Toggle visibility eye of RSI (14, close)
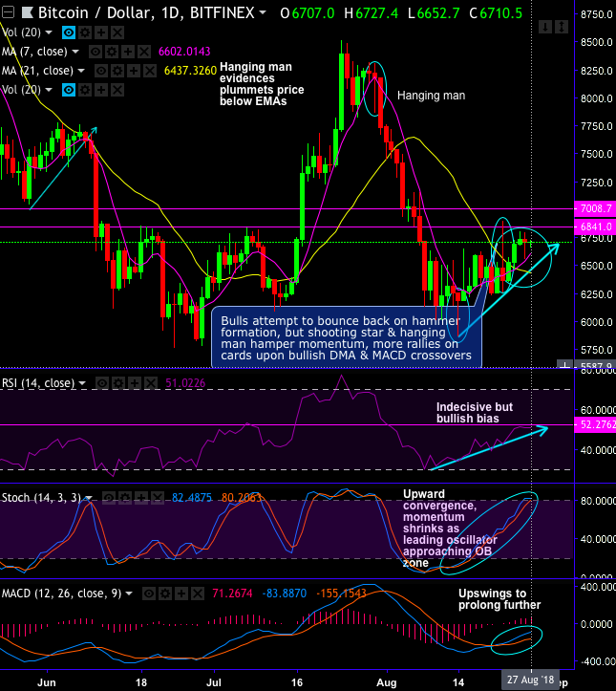The width and height of the screenshot is (616, 691). click(x=102, y=383)
